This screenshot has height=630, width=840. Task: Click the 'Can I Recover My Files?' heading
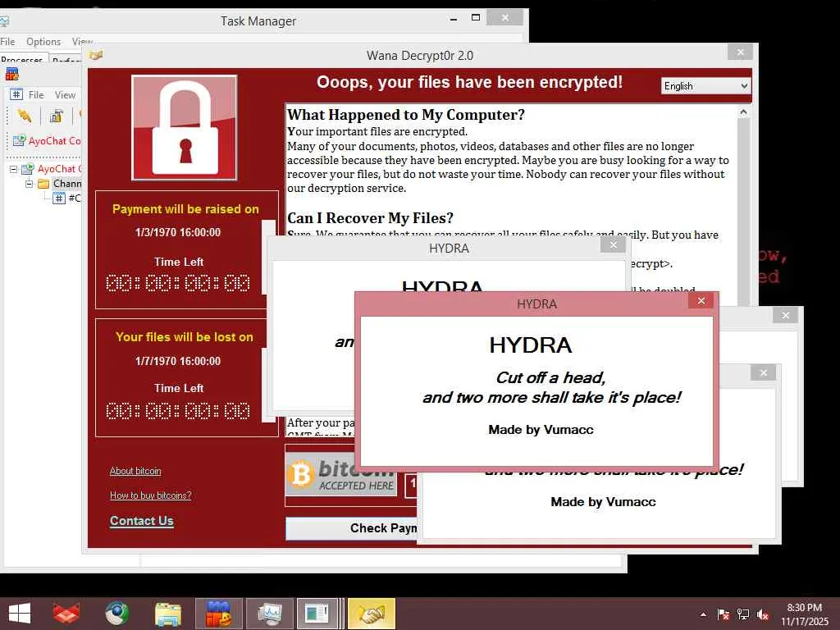370,218
